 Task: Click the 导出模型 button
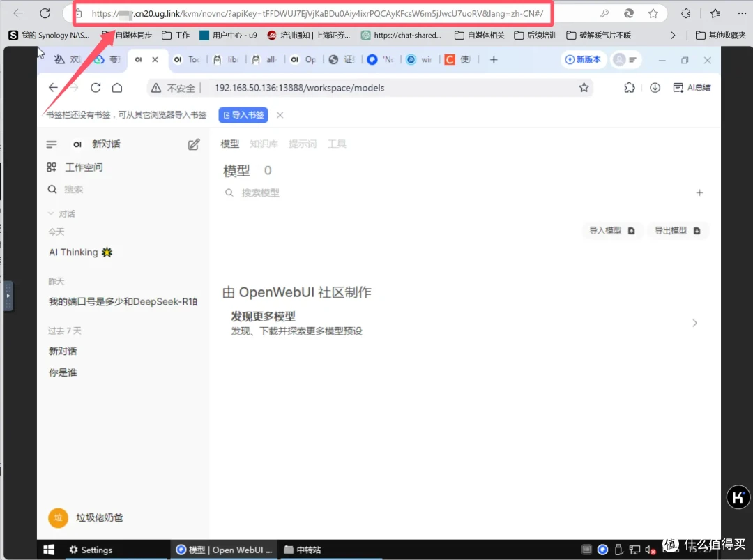coord(676,230)
